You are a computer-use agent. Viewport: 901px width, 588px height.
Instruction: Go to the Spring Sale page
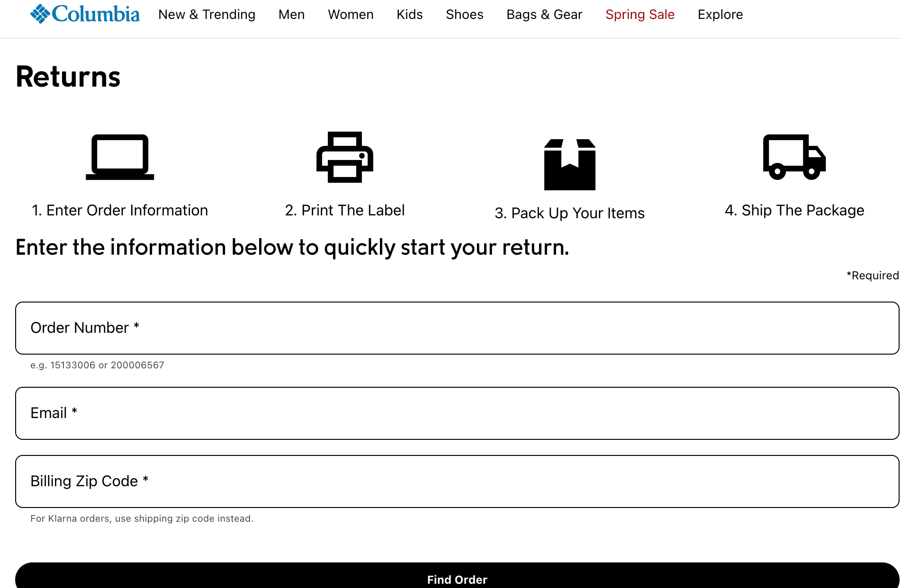click(640, 14)
